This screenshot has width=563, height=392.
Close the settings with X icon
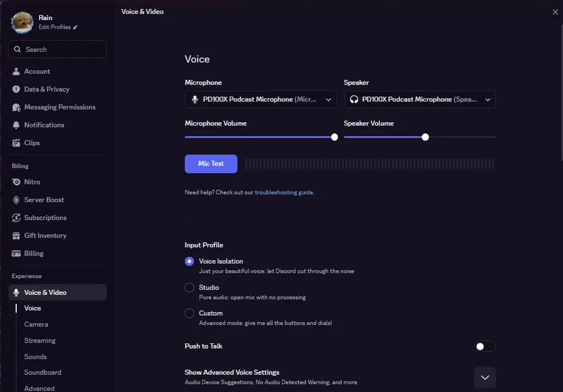tap(555, 12)
